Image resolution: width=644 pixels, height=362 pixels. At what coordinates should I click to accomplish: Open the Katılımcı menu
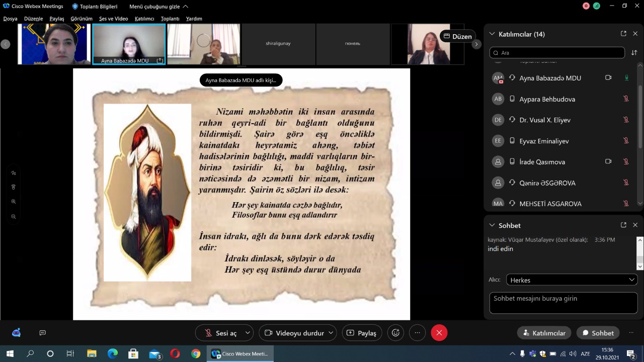click(144, 19)
